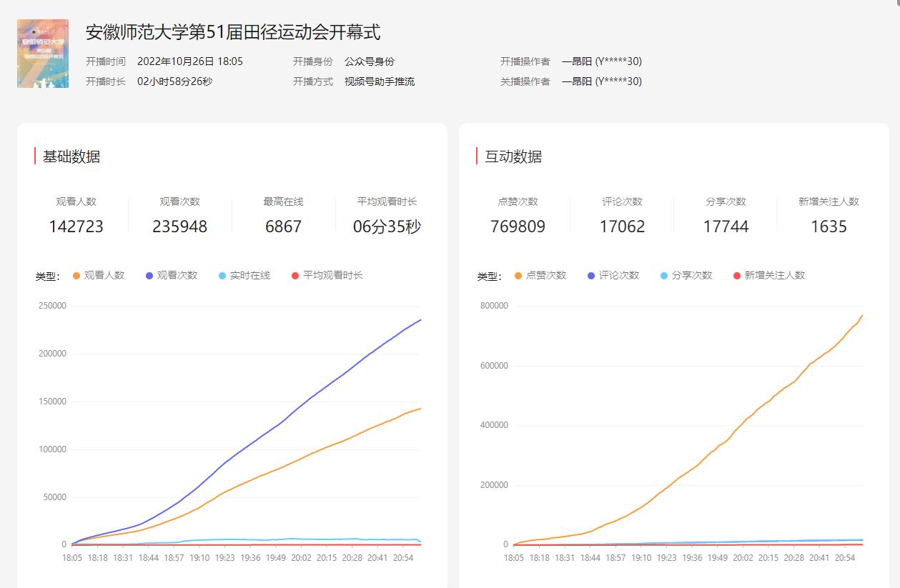Toggle 平均观看时长 legend item

point(327,276)
